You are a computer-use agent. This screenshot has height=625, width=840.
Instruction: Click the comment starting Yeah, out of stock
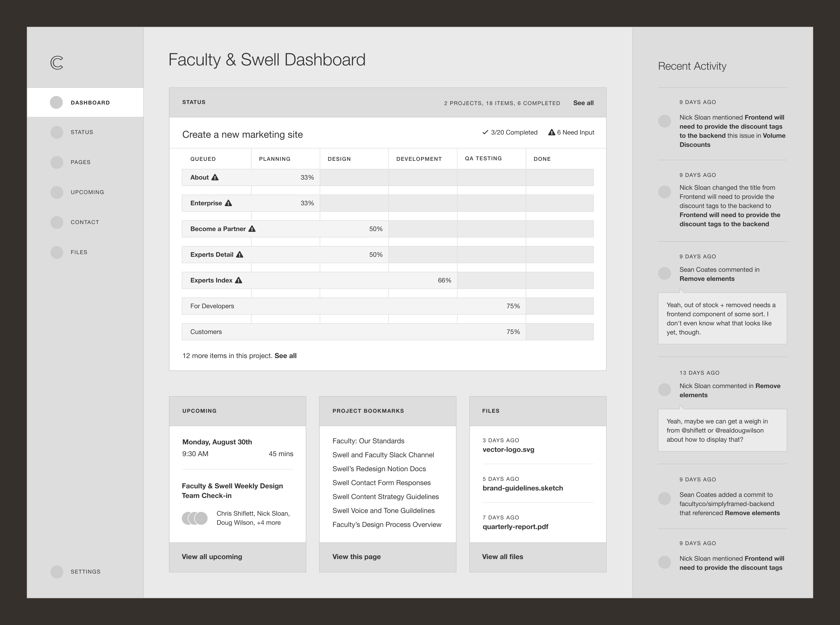coord(722,319)
